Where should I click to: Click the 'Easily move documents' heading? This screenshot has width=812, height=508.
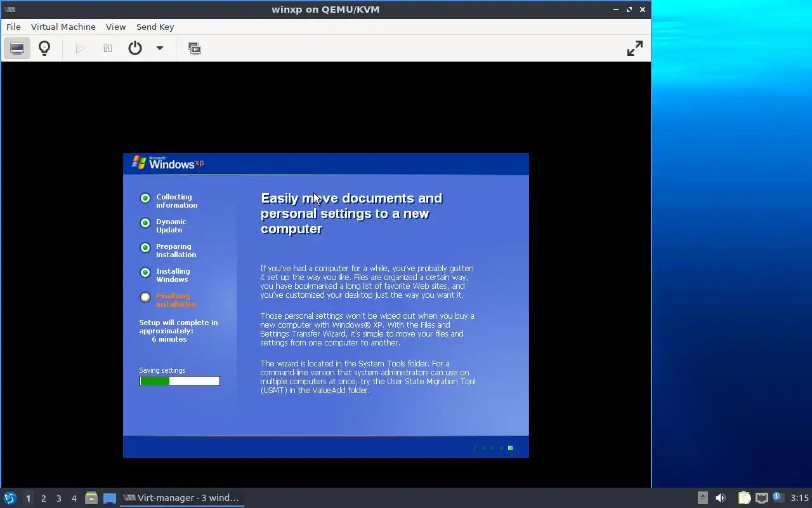[351, 213]
